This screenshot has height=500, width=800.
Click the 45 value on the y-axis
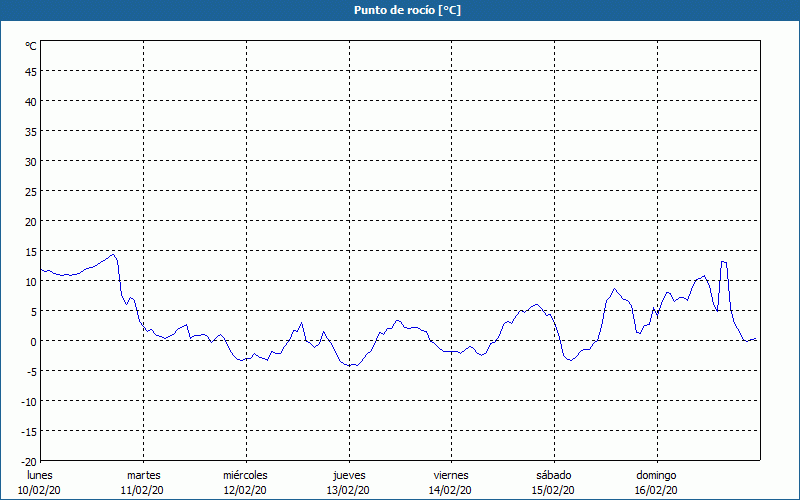point(30,71)
